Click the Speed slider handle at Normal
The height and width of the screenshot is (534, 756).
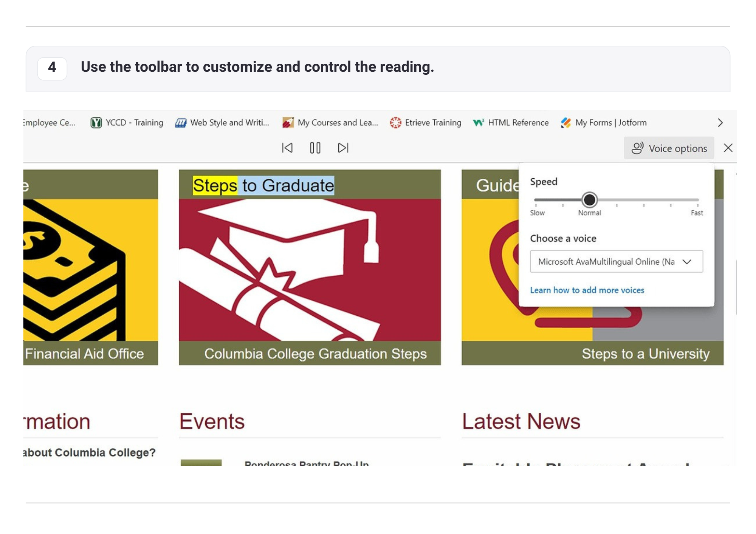pos(589,200)
